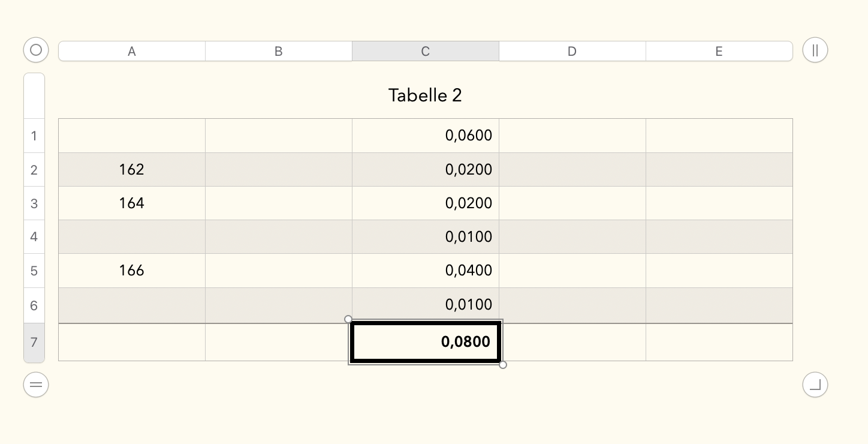Select the cell containing 166
868x444 pixels.
132,271
